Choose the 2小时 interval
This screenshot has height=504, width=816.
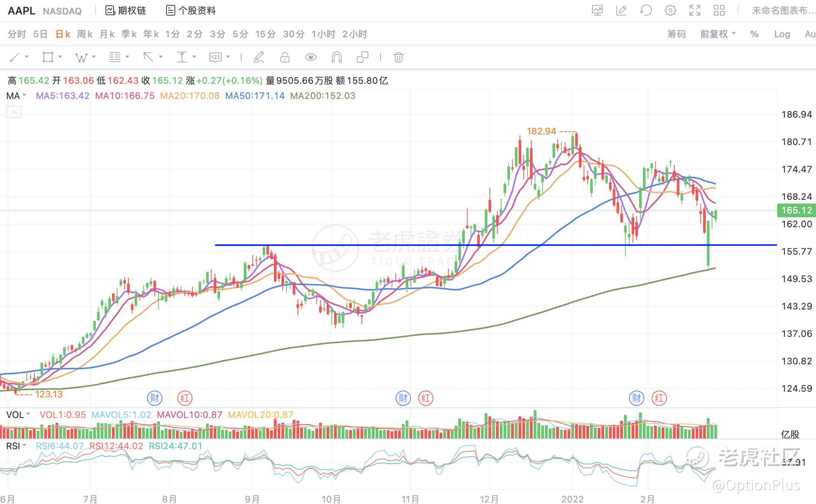tap(355, 34)
